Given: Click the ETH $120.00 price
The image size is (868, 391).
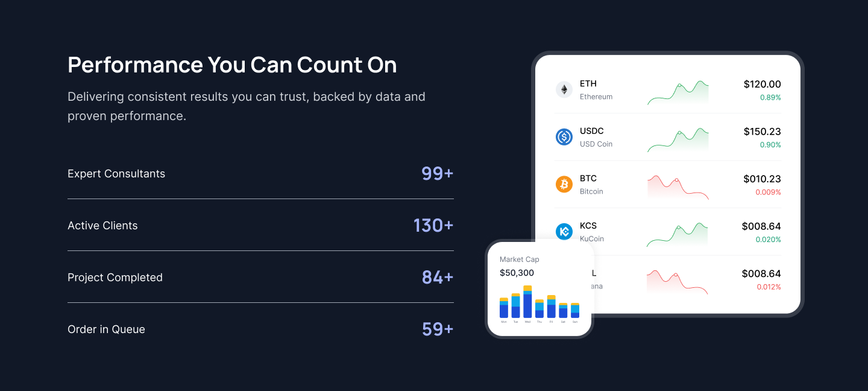Looking at the screenshot, I should pos(762,84).
